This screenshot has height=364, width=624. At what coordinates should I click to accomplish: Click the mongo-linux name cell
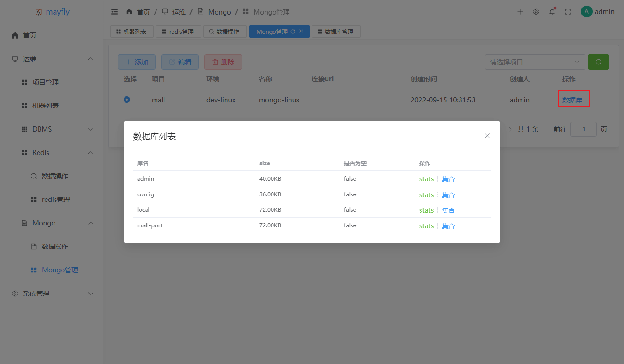coord(279,100)
